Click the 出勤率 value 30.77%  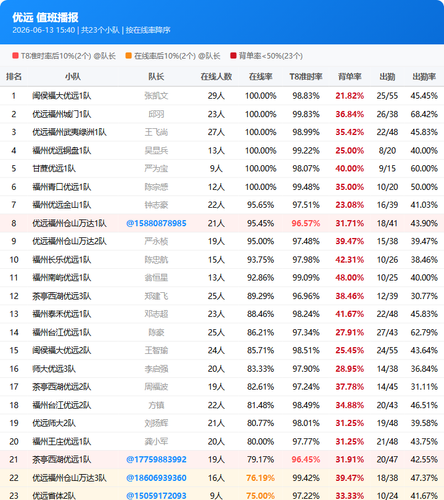(424, 296)
